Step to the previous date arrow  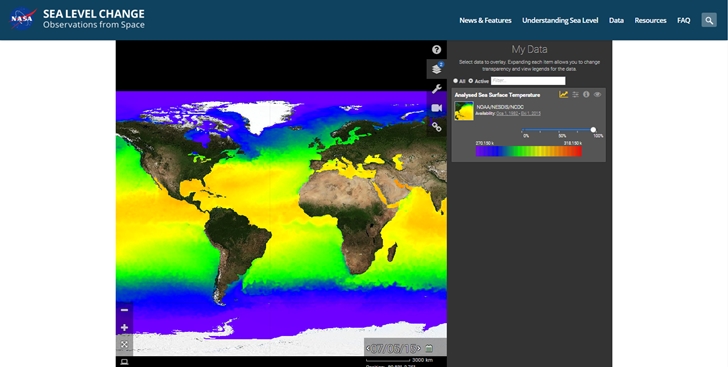tap(368, 348)
